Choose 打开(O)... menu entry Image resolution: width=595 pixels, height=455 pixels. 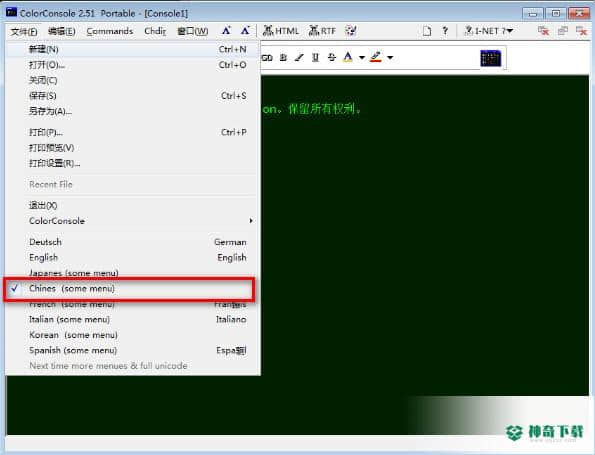pyautogui.click(x=132, y=65)
